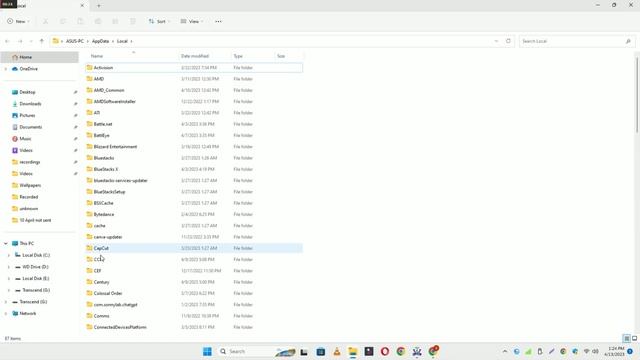Screen dimensions: 640x360
Task: Open the address bar history dropdown
Action: (x=496, y=41)
